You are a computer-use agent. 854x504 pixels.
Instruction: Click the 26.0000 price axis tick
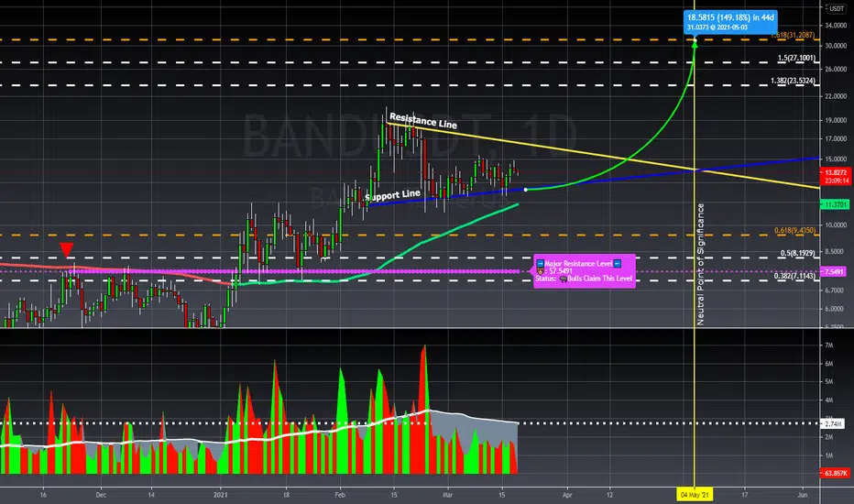coord(836,70)
